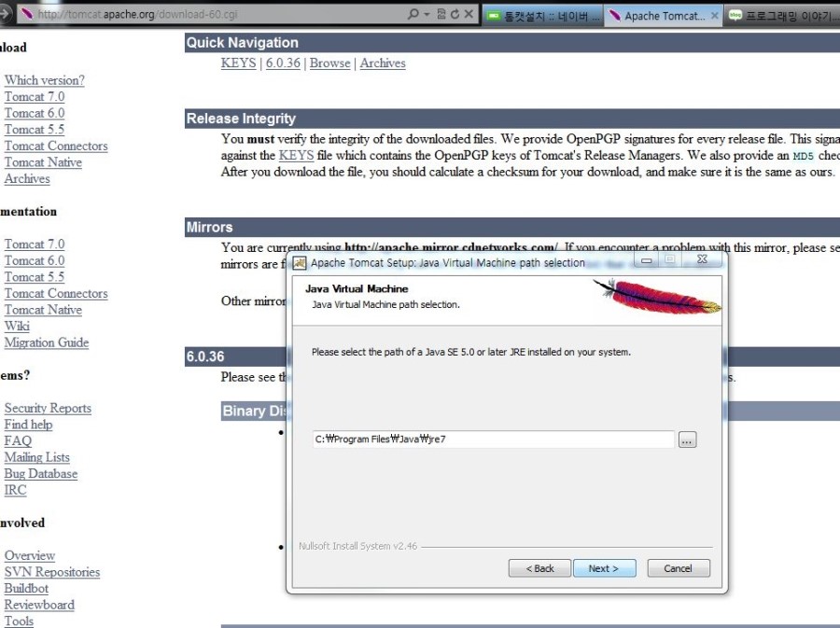
Task: Click the search magnifier icon in address bar
Action: [x=413, y=14]
